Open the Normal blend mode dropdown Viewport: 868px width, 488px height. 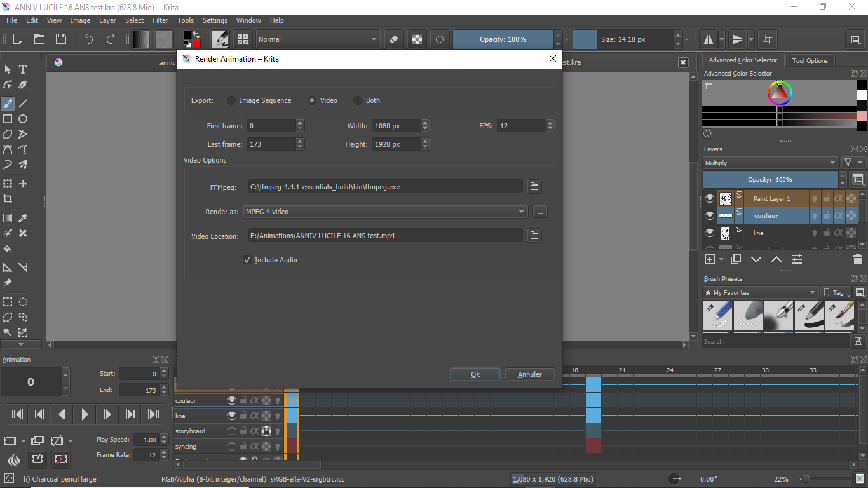click(318, 39)
